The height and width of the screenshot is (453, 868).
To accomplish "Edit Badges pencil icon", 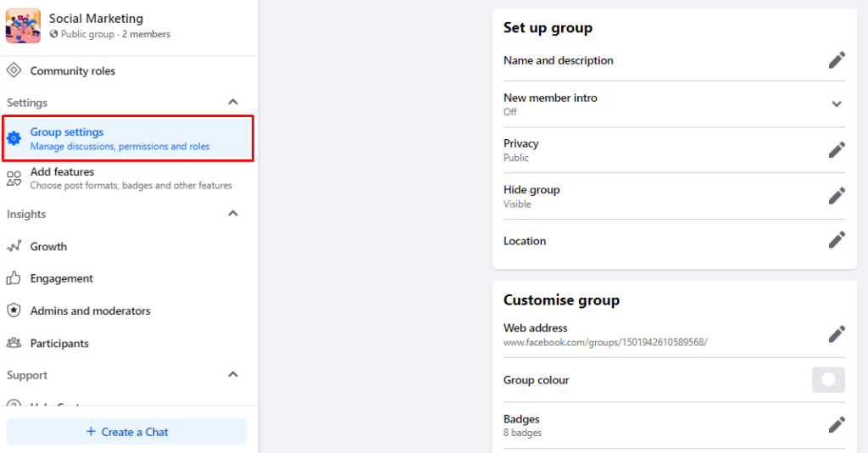I will [x=837, y=425].
